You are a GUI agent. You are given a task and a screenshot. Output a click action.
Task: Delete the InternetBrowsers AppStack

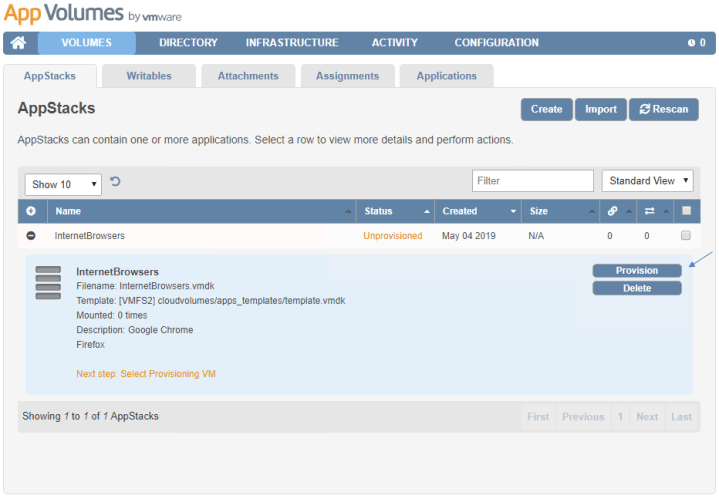637,288
